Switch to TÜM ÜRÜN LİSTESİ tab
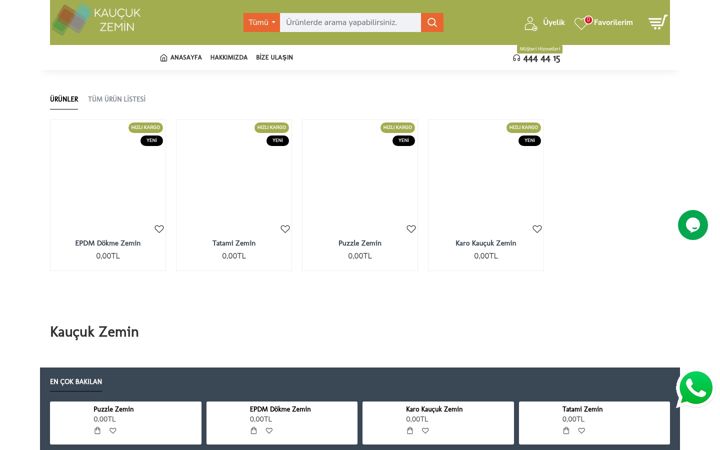 tap(117, 99)
